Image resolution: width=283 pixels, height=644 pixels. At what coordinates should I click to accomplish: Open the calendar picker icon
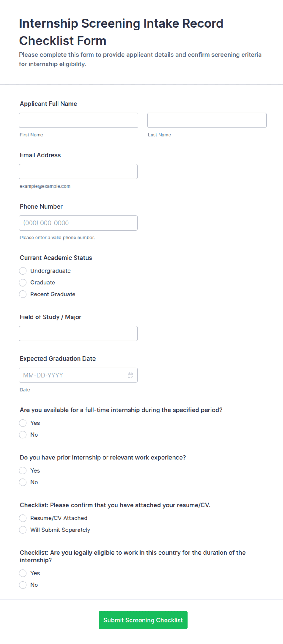click(x=130, y=375)
